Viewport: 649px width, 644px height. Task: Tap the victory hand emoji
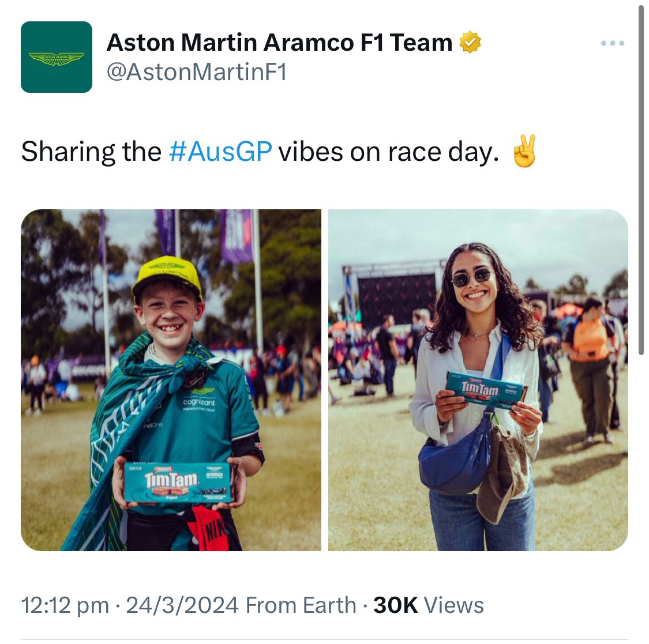coord(524,151)
